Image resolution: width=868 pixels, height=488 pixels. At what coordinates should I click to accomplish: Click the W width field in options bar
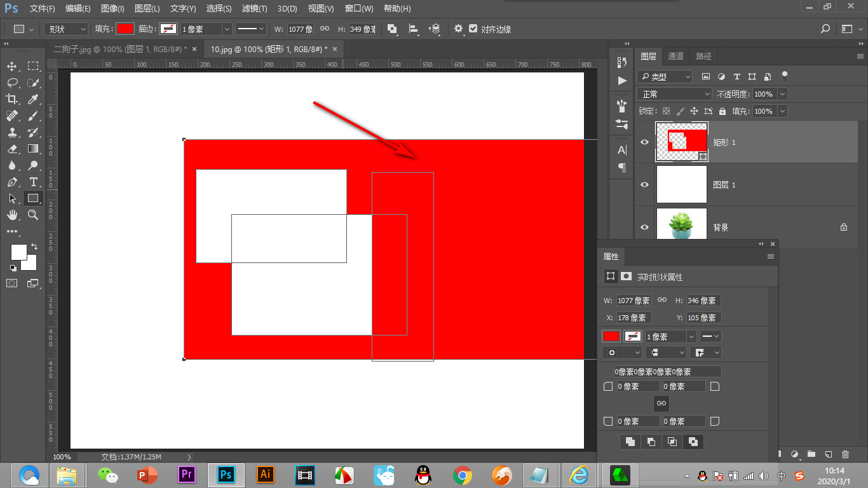[x=300, y=29]
